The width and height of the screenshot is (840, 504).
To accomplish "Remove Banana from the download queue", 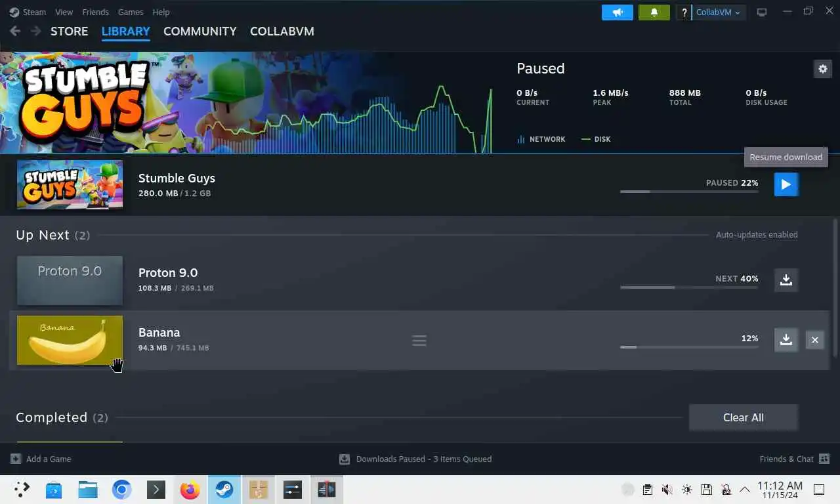I will pos(814,340).
